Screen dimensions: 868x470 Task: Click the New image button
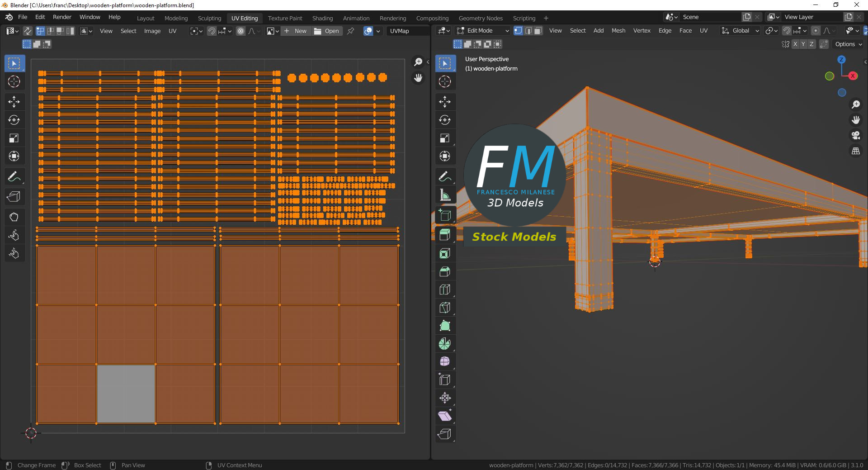[x=296, y=31]
